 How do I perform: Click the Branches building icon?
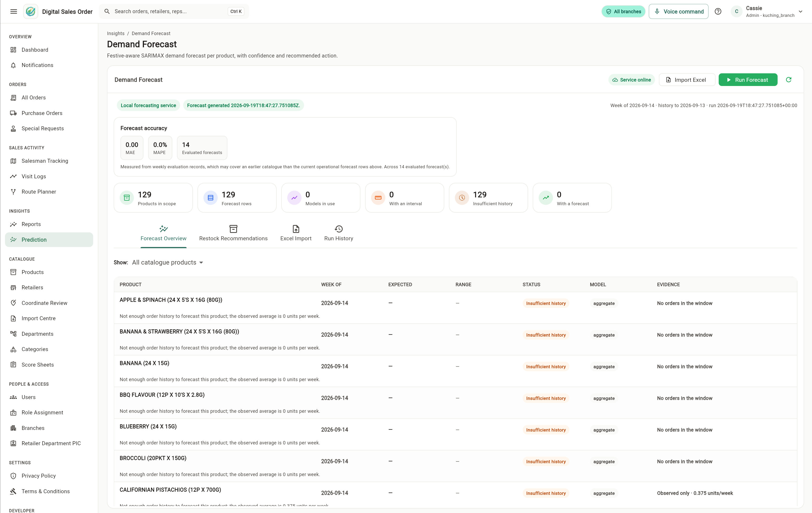coord(13,428)
